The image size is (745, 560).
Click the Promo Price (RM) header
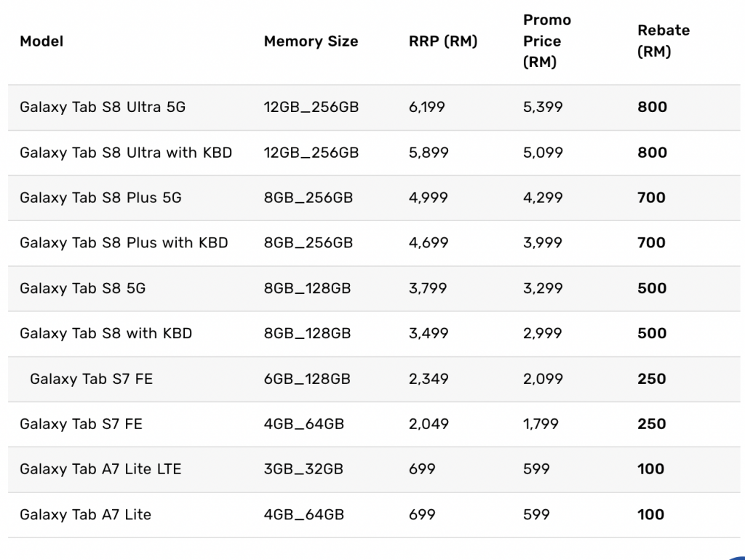point(547,41)
